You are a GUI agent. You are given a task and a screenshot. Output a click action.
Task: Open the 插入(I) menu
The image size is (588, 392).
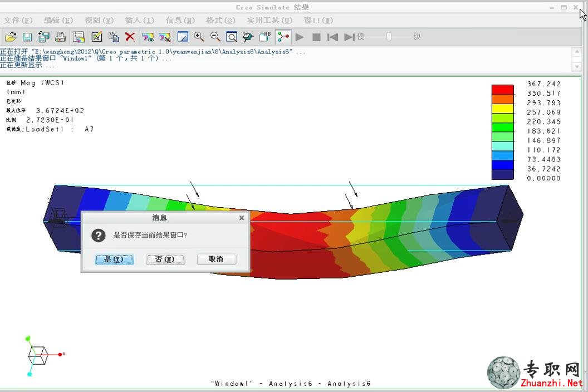coord(140,20)
